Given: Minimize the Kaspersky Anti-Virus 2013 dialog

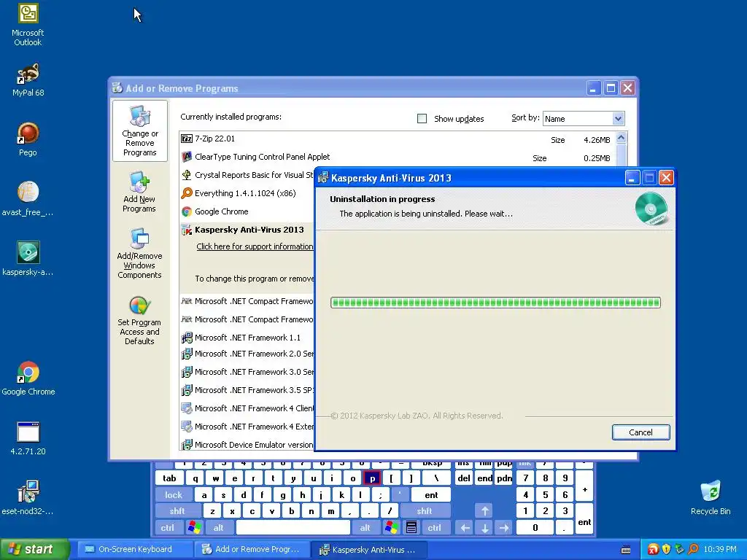Looking at the screenshot, I should 632,178.
